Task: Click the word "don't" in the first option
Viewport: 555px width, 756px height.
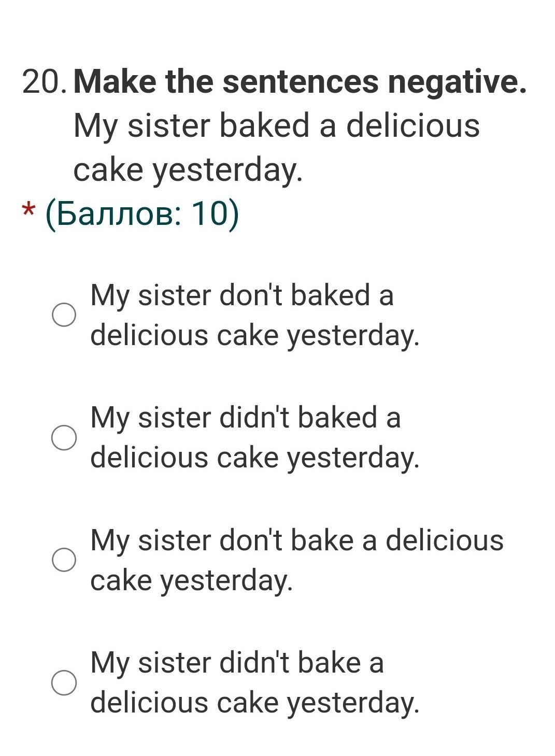Action: tap(251, 295)
